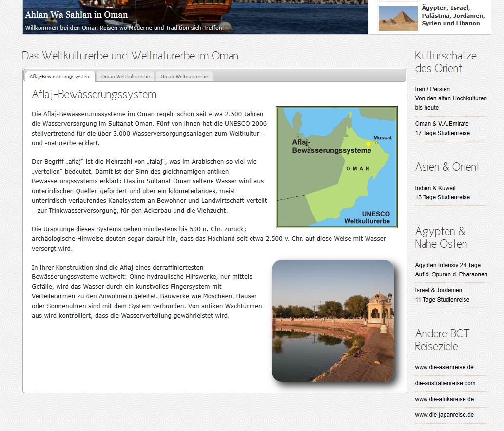The height and width of the screenshot is (431, 504).
Task: Select the Aflaj-Bewässerungssystem tab
Action: [60, 77]
